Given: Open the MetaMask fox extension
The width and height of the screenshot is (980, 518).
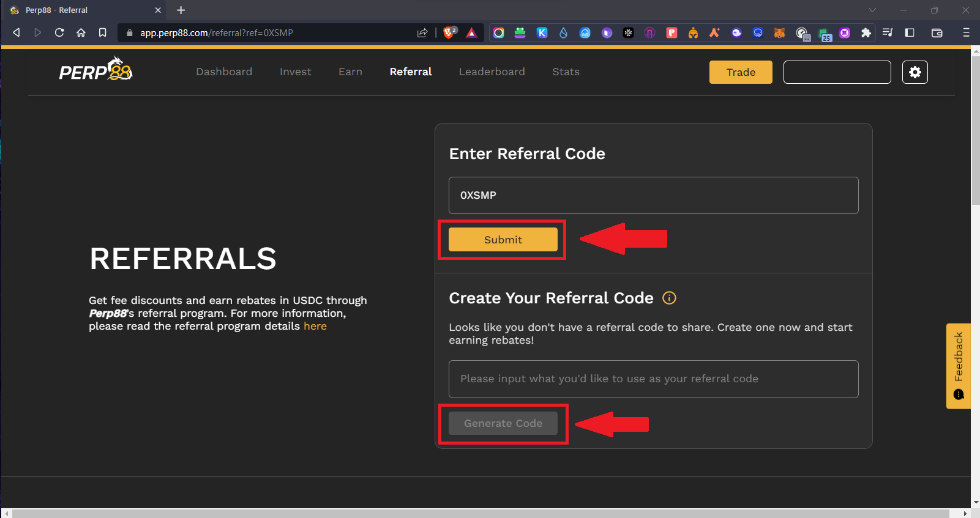Looking at the screenshot, I should 779,33.
